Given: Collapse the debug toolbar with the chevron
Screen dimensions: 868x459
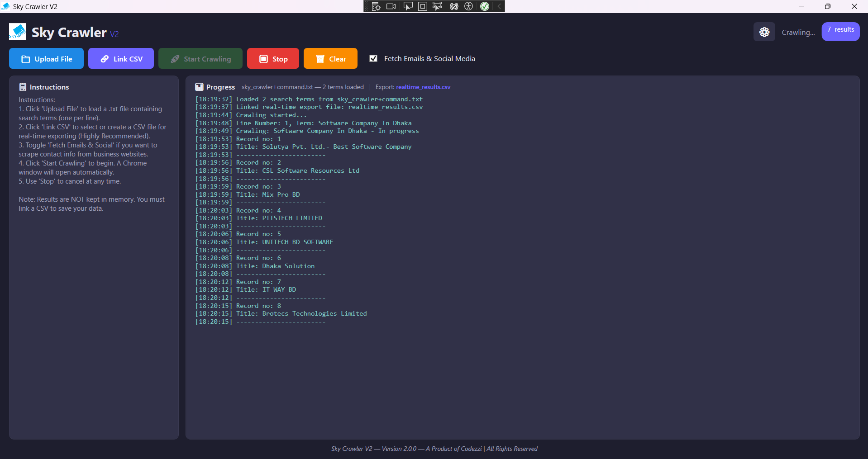Looking at the screenshot, I should point(499,6).
